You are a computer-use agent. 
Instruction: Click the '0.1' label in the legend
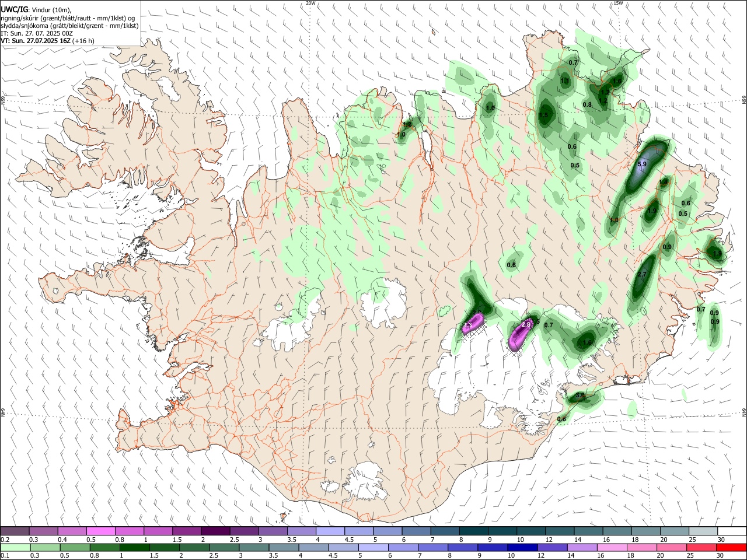pos(5,556)
